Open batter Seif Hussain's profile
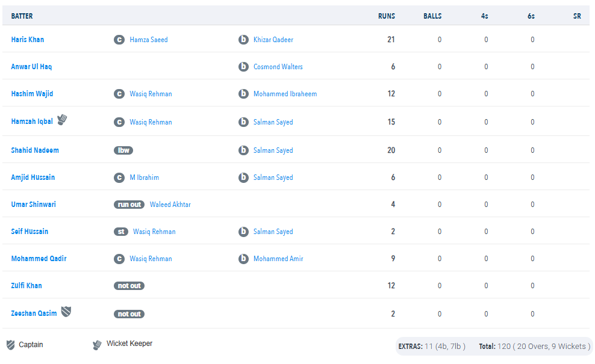 [x=30, y=232]
